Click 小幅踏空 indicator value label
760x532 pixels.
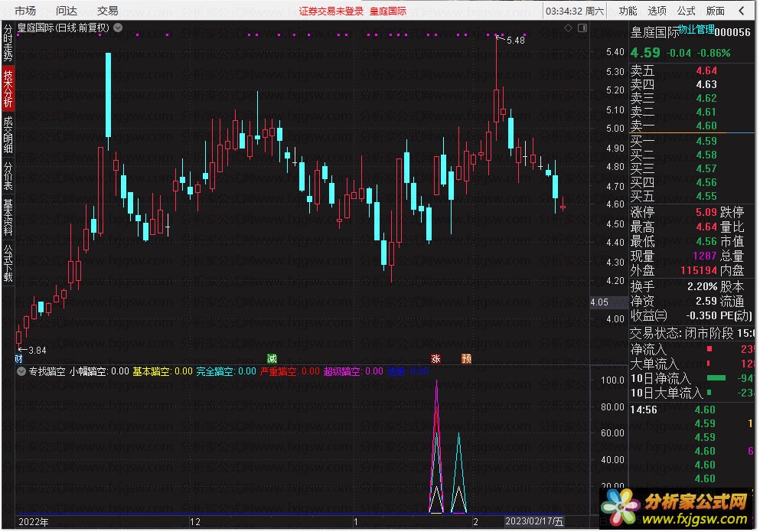click(99, 371)
